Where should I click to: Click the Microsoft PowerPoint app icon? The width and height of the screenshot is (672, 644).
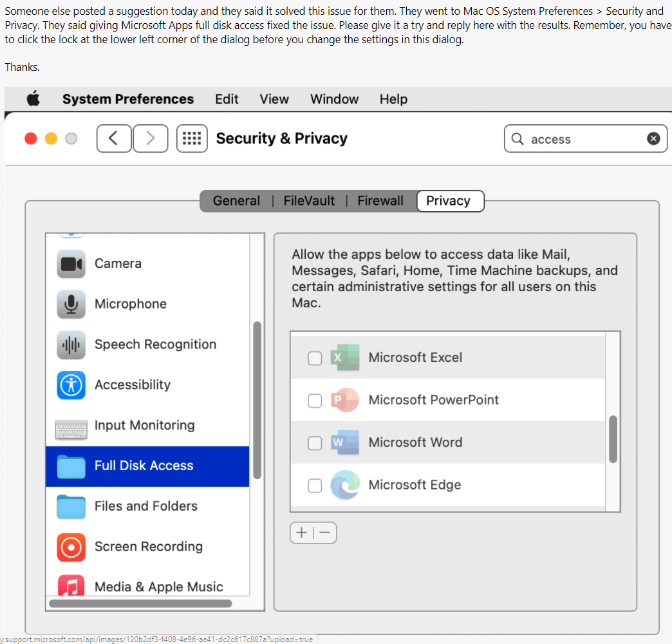pyautogui.click(x=345, y=400)
